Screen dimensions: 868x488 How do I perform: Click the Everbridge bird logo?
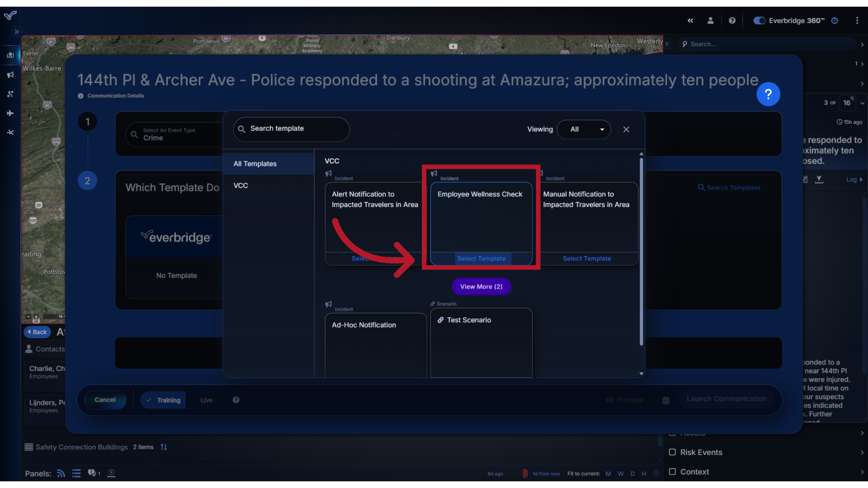coord(10,16)
